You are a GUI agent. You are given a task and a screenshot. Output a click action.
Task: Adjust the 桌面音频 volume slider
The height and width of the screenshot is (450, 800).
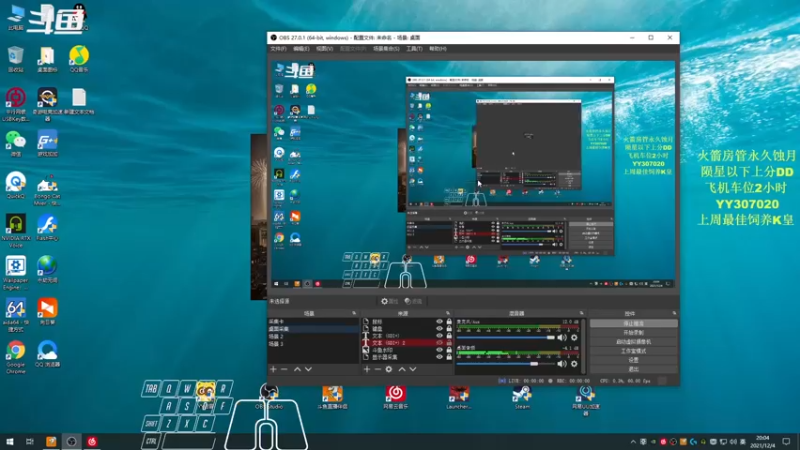506,364
